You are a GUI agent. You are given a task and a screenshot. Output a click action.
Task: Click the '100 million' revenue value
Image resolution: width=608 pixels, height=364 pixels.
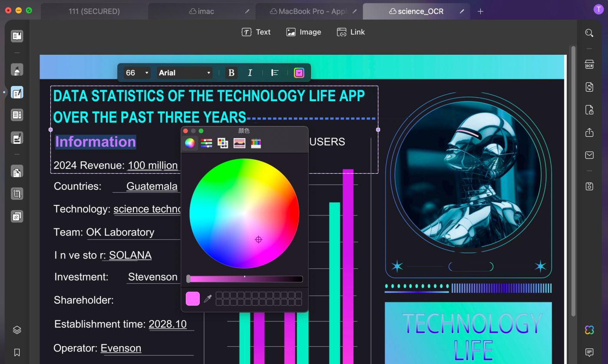tap(153, 165)
